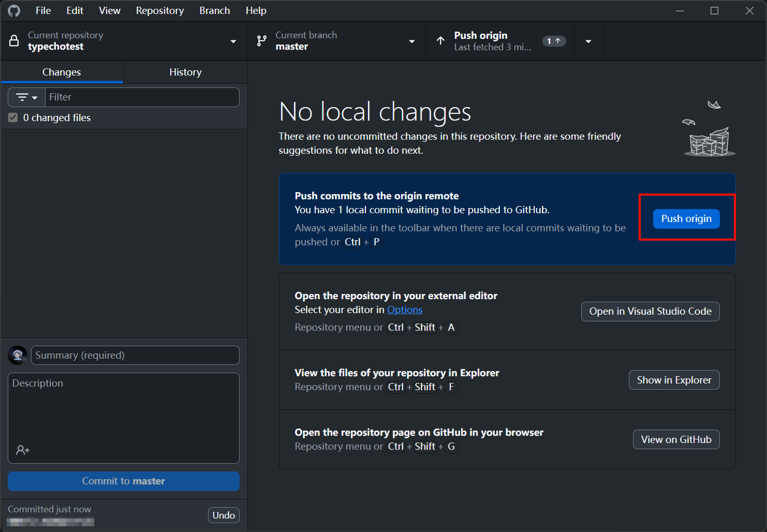Open the Branch menu
The image size is (767, 532).
214,11
